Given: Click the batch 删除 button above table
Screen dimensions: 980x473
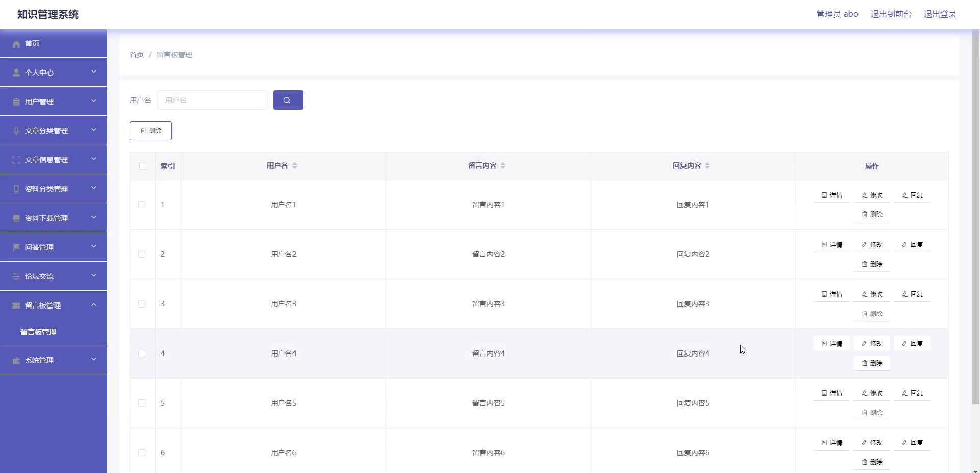Looking at the screenshot, I should click(x=151, y=131).
